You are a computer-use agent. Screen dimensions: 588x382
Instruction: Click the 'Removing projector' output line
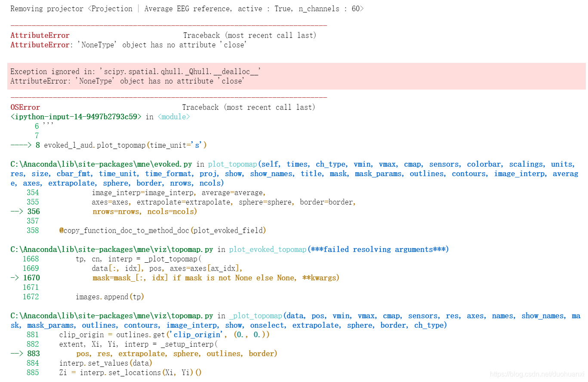point(187,9)
